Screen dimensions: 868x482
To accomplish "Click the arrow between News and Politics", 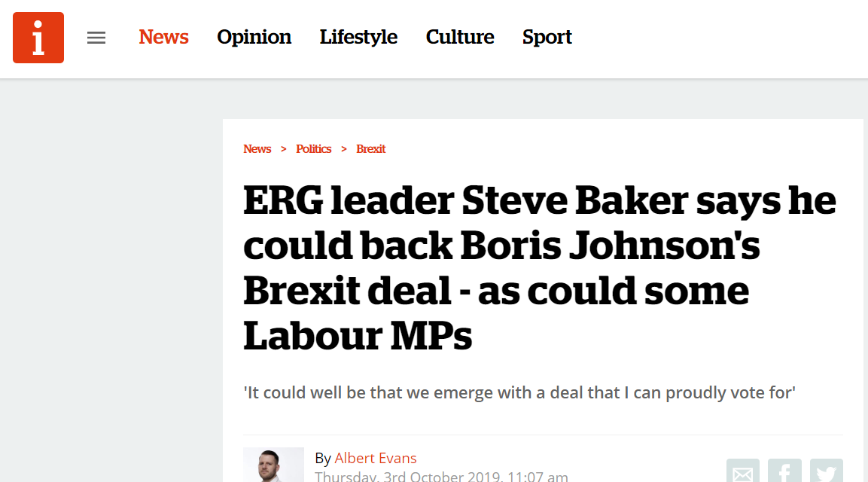I will coord(284,149).
